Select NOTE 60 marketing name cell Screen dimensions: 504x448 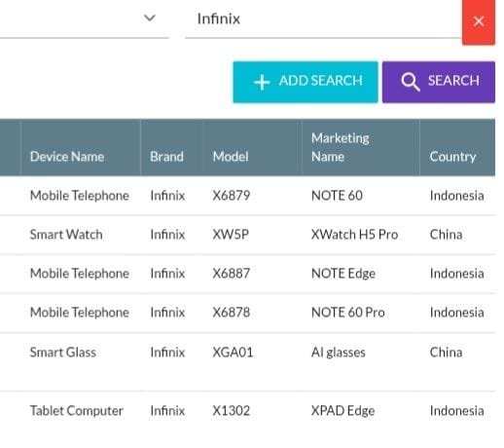point(337,196)
